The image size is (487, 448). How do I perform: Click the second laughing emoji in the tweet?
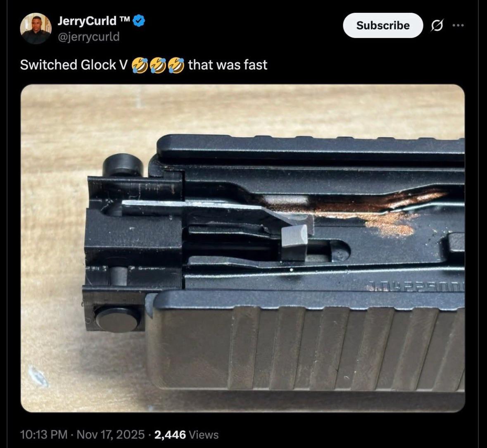point(158,65)
